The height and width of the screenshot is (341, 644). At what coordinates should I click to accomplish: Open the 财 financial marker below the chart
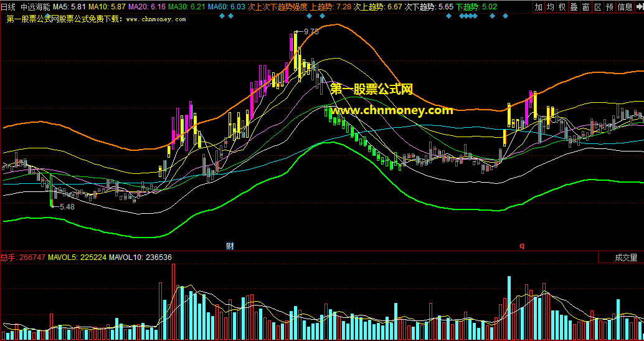(x=230, y=246)
